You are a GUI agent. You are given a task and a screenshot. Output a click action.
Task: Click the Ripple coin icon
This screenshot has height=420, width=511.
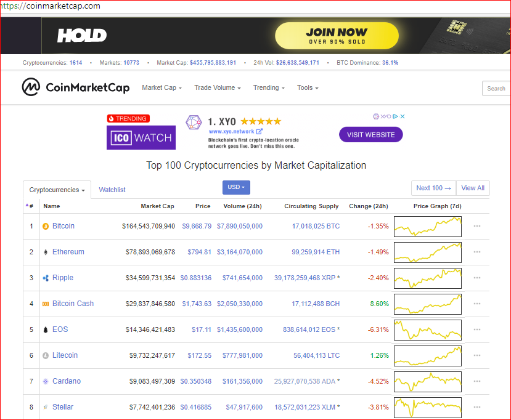point(46,278)
